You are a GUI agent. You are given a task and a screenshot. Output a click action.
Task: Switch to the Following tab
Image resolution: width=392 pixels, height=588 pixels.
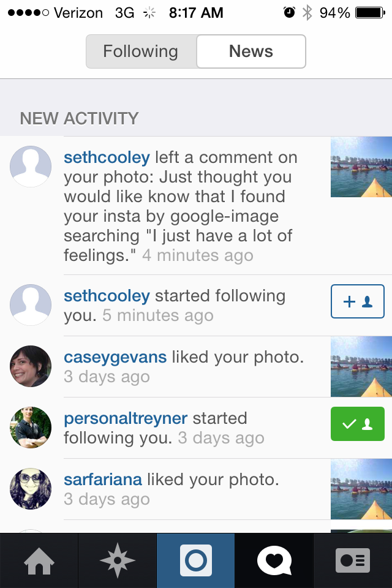point(141,51)
